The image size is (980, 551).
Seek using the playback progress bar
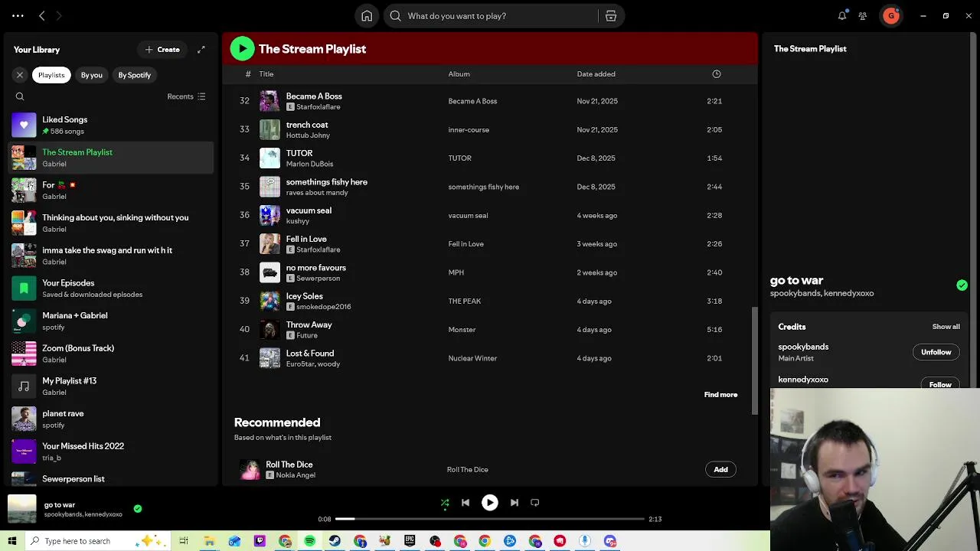(490, 519)
